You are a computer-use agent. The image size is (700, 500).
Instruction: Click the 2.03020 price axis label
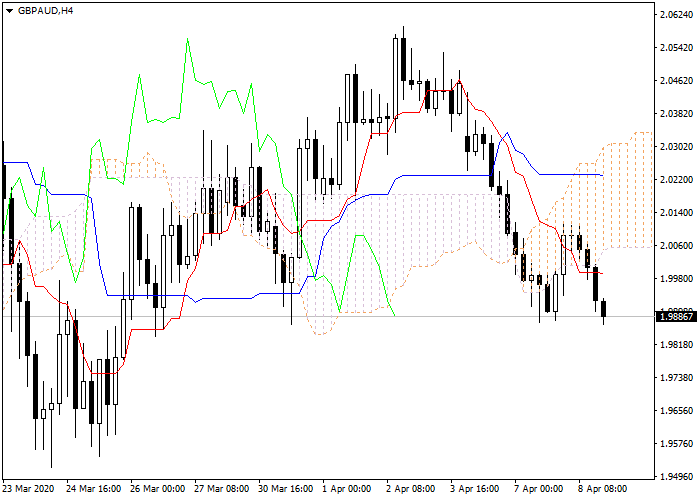click(x=678, y=147)
